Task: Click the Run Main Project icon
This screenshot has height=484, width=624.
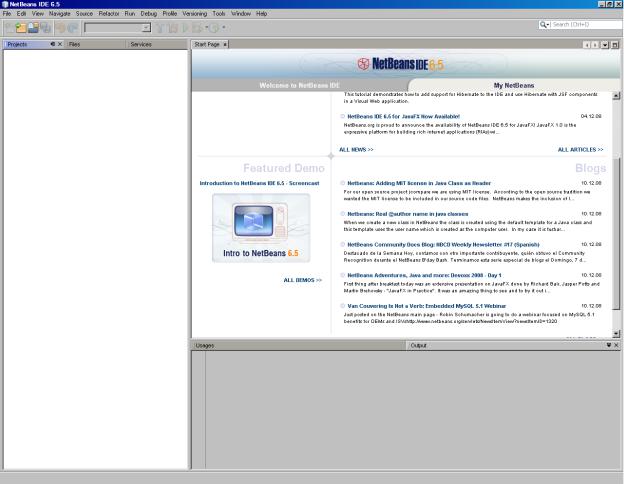Action: click(x=185, y=28)
